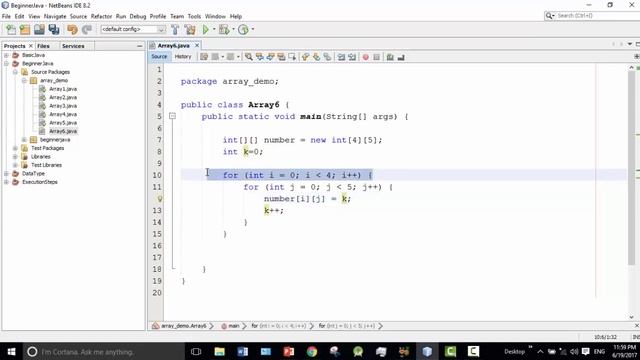Image resolution: width=640 pixels, height=360 pixels.
Task: Click the Build Project hammer icon
Action: click(175, 29)
